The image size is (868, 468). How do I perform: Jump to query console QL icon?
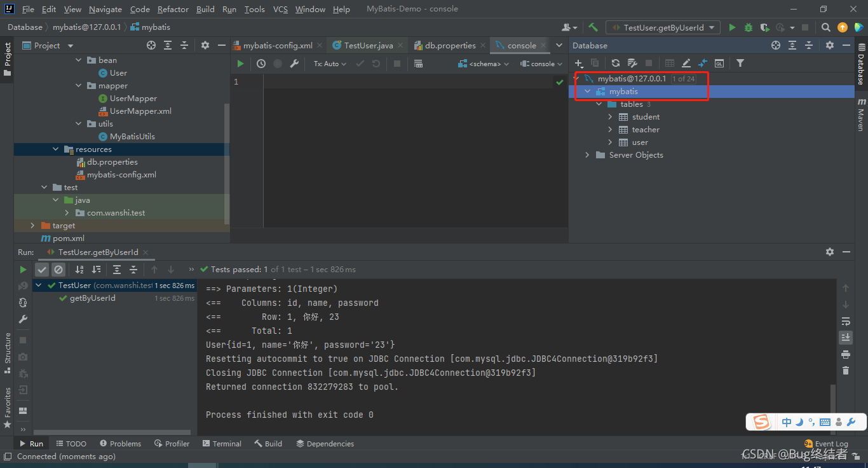coord(719,64)
